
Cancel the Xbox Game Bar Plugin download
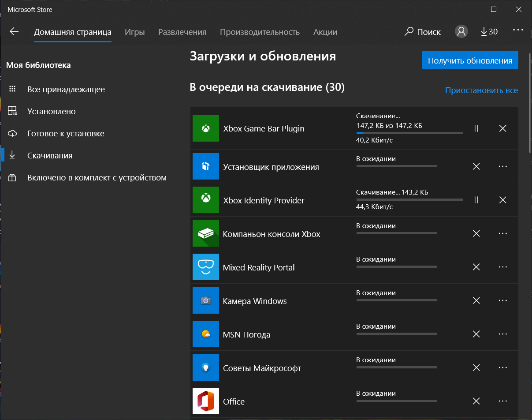pyautogui.click(x=502, y=128)
